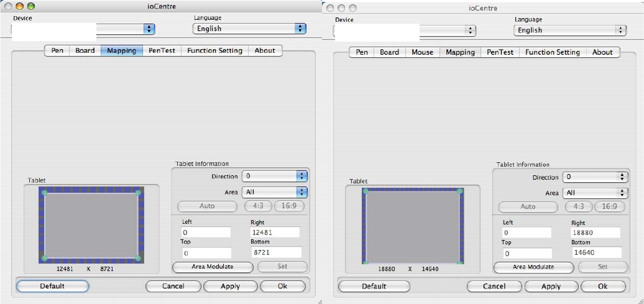Click the Left field in left window
The height and width of the screenshot is (304, 644).
click(x=206, y=232)
